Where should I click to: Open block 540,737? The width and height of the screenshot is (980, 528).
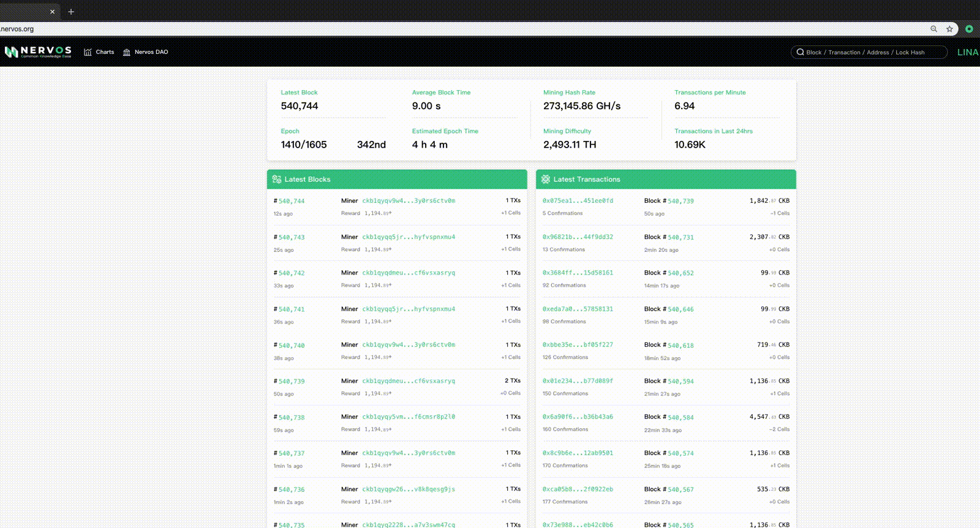292,453
